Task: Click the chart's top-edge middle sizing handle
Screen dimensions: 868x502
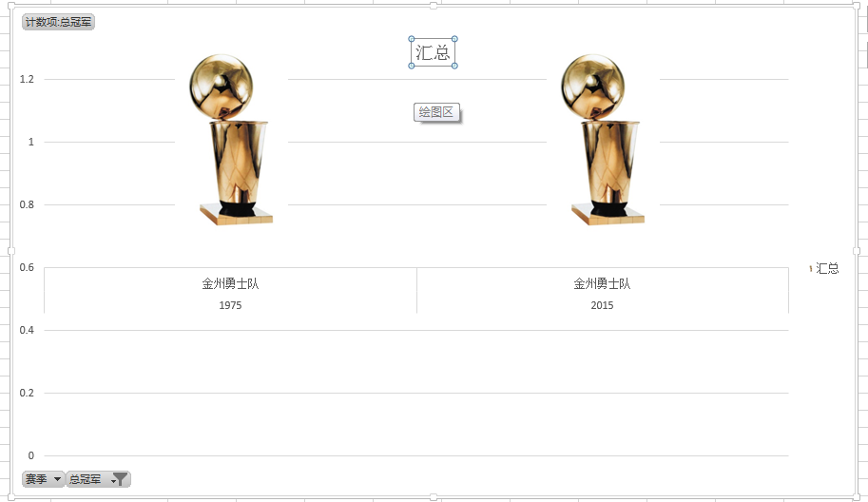Action: [x=434, y=6]
